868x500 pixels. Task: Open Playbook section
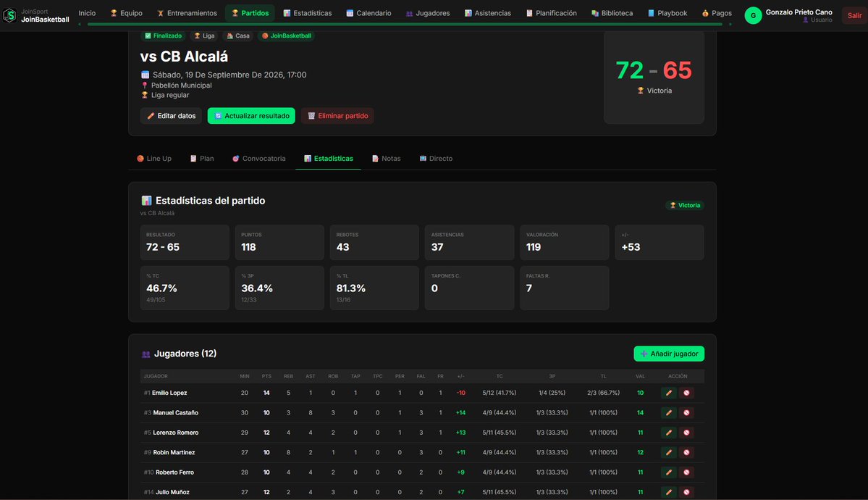(x=667, y=13)
